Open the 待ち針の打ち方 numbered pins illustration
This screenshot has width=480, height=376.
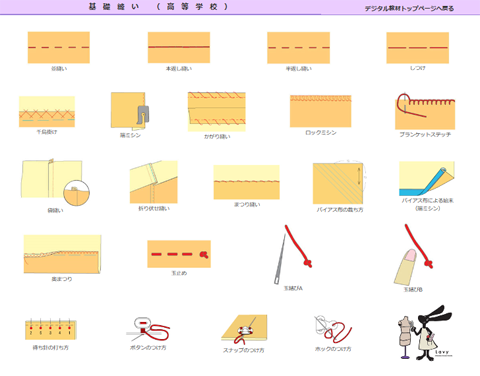[x=51, y=329]
